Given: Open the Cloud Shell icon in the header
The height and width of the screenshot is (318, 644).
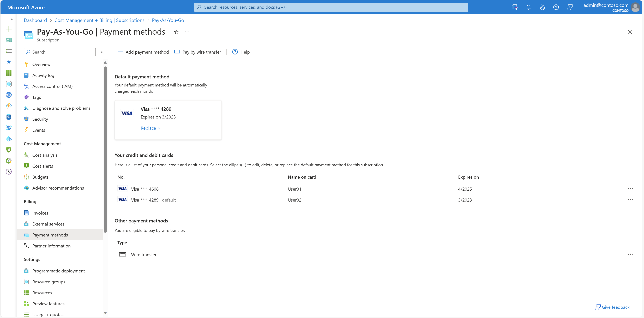Looking at the screenshot, I should pos(515,7).
